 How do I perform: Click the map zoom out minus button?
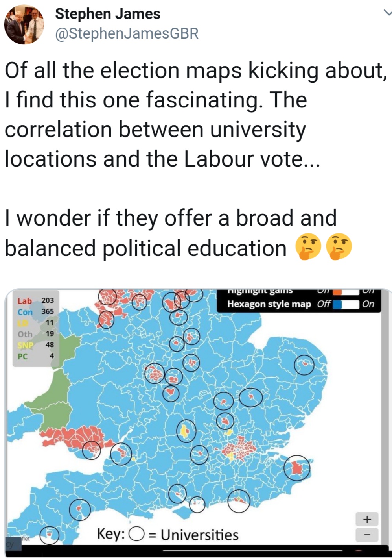367,535
